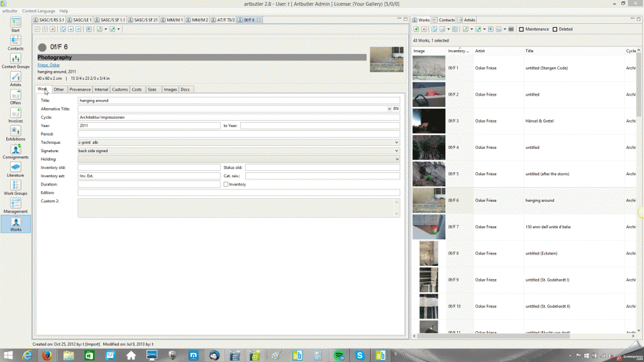Select the 0f/F 3 Hänsel & Gretel row thumbnail

[429, 121]
